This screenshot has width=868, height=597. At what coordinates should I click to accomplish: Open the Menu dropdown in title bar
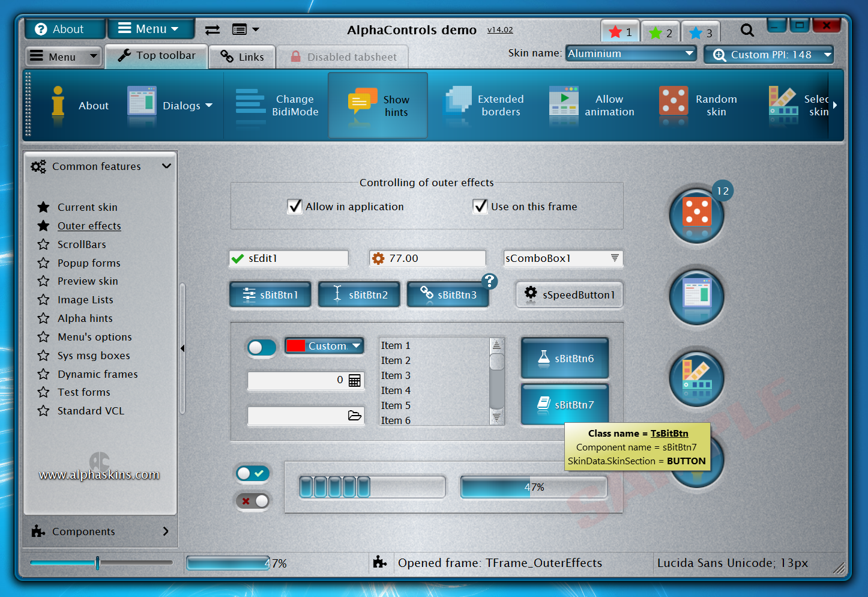point(150,29)
